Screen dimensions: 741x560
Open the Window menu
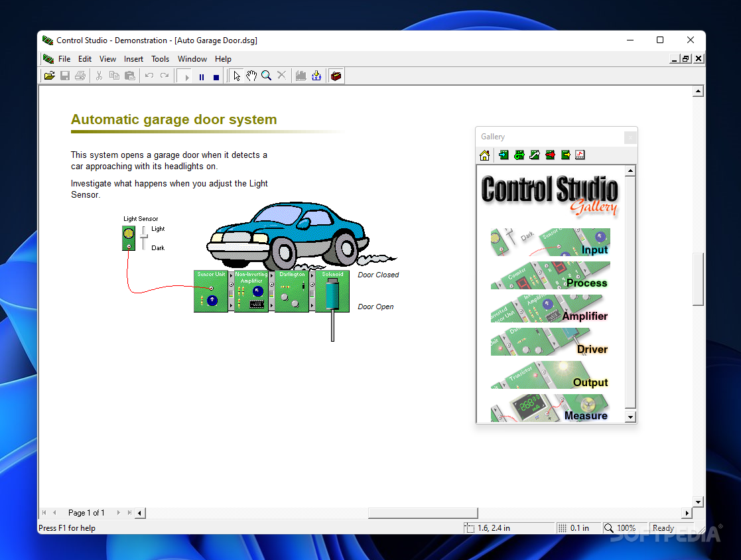[x=192, y=59]
